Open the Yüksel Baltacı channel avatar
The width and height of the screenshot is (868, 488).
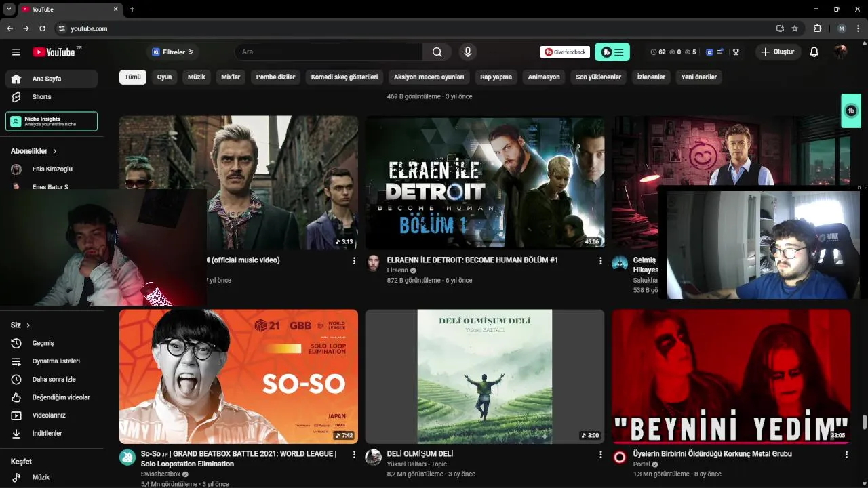pyautogui.click(x=374, y=457)
